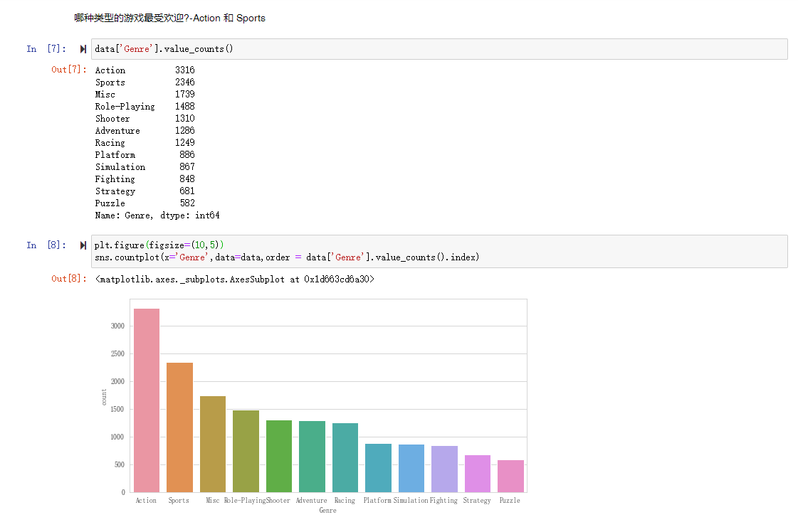Click the violet Strategy bar
This screenshot has width=798, height=532.
478,474
